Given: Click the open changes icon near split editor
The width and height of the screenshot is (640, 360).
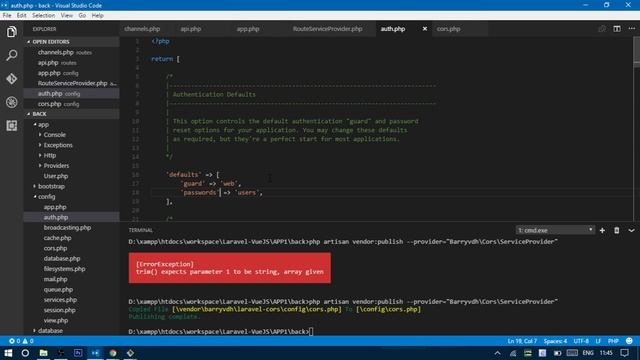Looking at the screenshot, I should [602, 29].
